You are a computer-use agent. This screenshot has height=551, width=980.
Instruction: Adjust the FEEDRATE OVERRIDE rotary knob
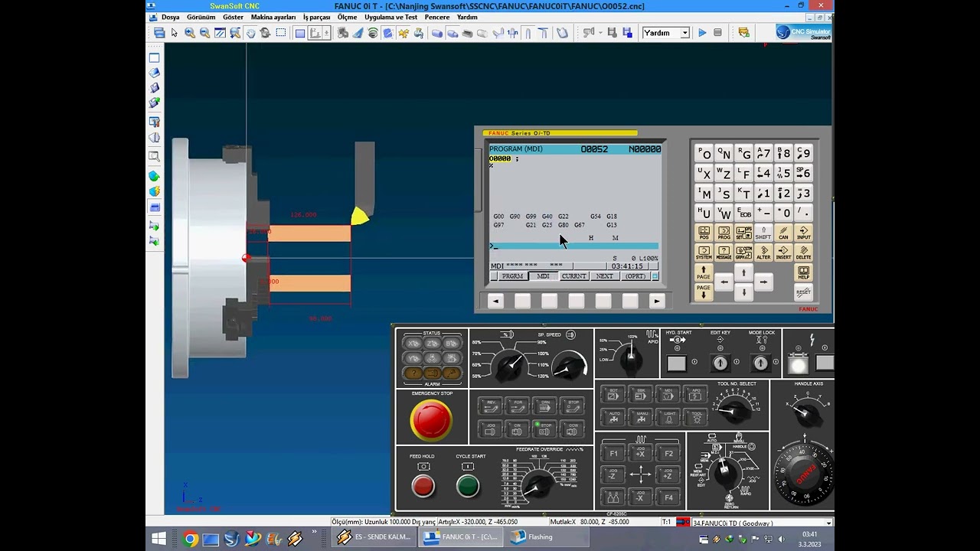(540, 484)
